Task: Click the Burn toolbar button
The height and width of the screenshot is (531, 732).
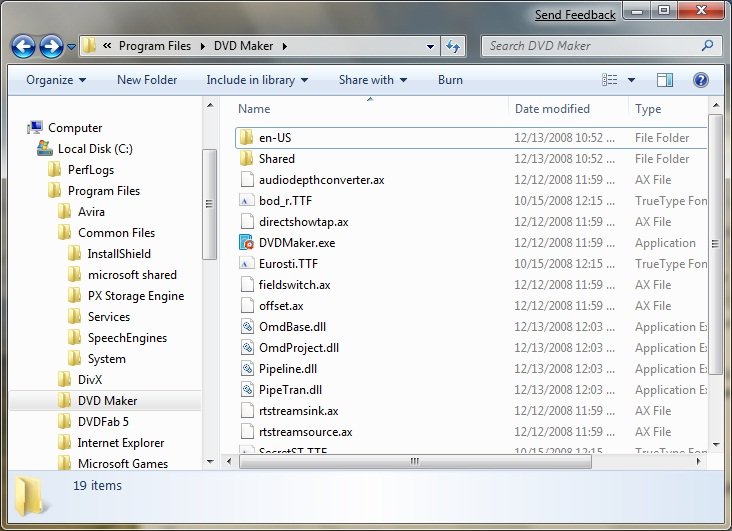Action: pos(450,80)
